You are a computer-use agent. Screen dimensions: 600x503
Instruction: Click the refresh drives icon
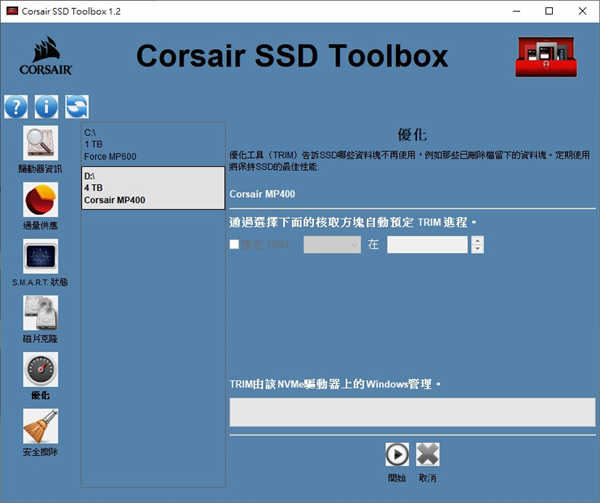[x=77, y=107]
